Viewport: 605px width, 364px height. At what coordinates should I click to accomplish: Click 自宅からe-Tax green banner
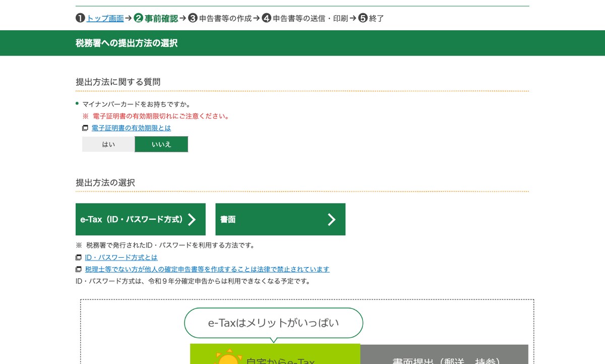point(275,354)
